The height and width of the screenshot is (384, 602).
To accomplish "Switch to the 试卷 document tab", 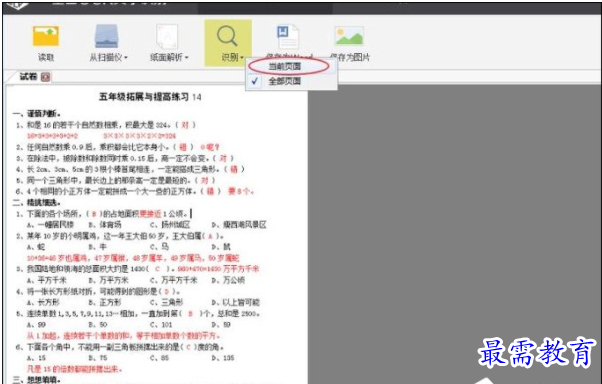I will tap(28, 76).
